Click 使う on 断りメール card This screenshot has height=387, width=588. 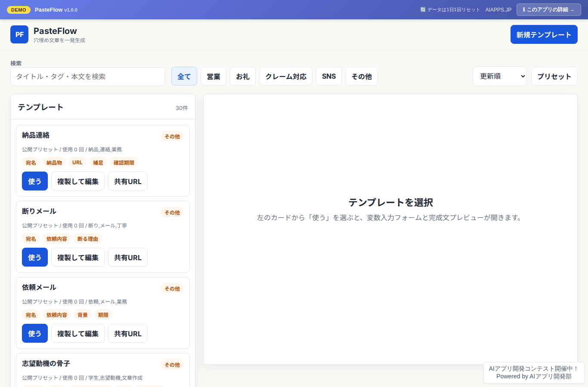click(35, 257)
